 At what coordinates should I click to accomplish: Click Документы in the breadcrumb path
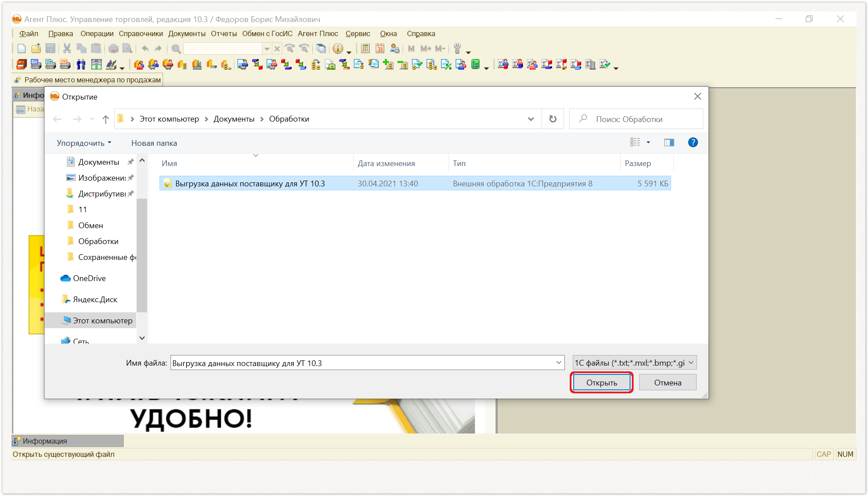click(234, 119)
